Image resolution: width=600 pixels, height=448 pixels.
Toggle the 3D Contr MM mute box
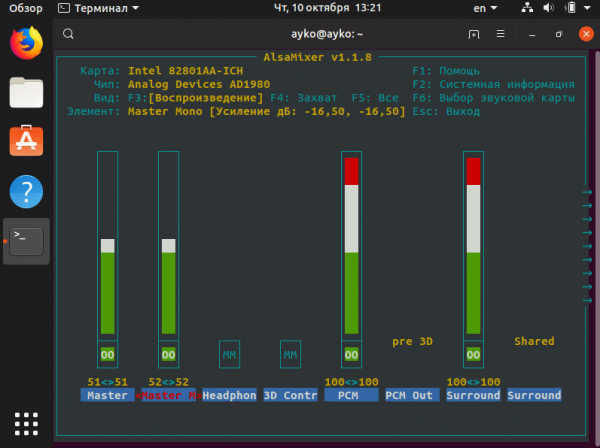click(290, 355)
